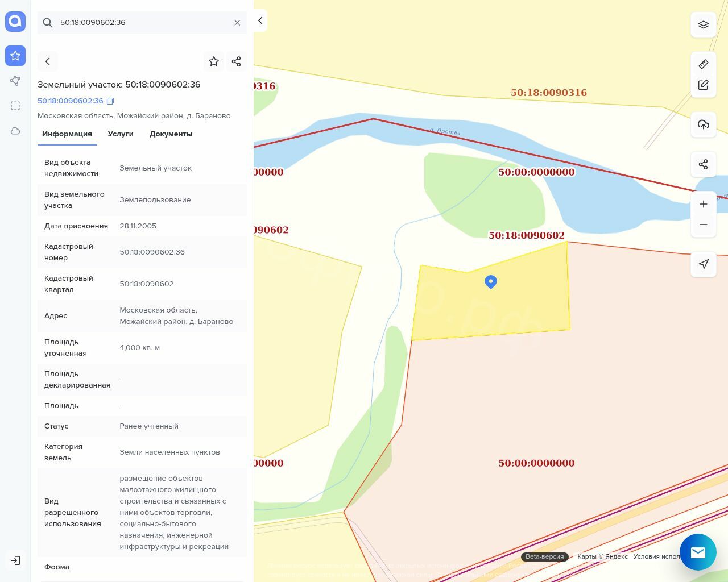The height and width of the screenshot is (582, 728).
Task: Open the blue cadastral number link
Action: tap(70, 101)
